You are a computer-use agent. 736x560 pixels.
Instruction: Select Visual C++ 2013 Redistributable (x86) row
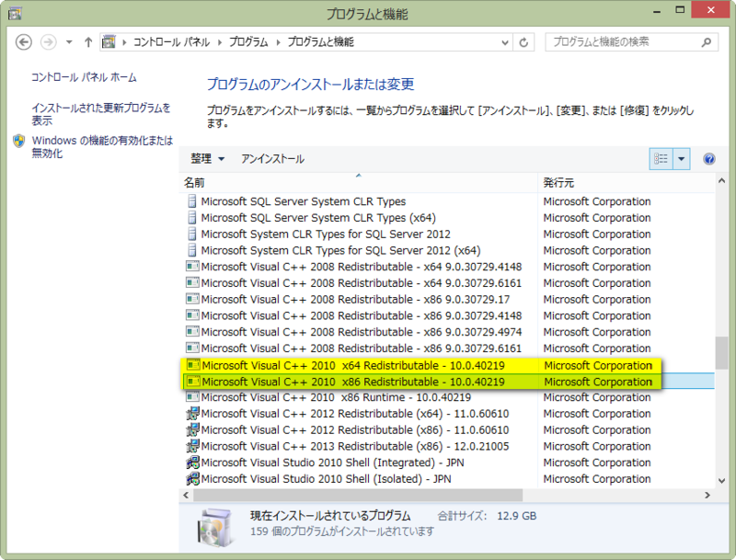point(447,447)
